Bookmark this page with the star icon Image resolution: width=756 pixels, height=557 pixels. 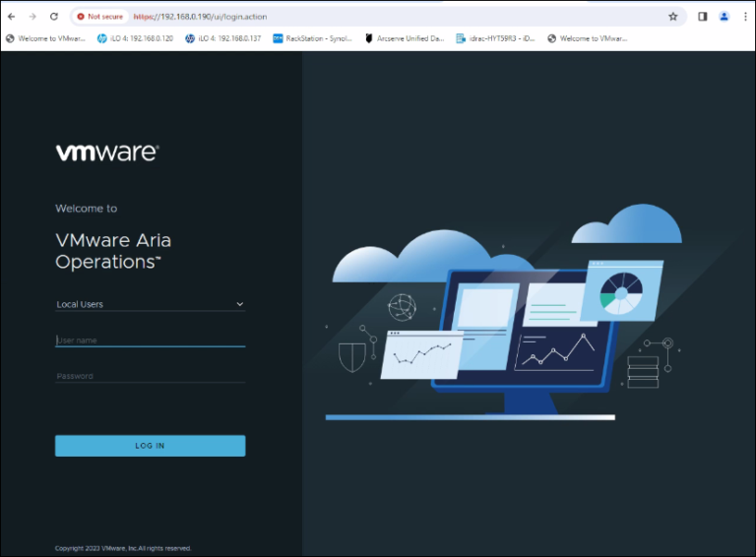tap(673, 17)
